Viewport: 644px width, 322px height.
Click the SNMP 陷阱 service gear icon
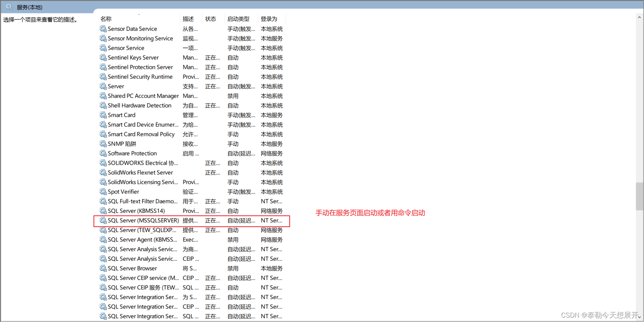(103, 143)
